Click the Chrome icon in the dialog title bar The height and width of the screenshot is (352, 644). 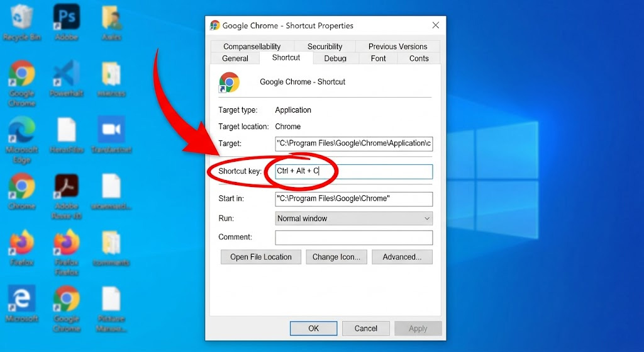tap(215, 25)
